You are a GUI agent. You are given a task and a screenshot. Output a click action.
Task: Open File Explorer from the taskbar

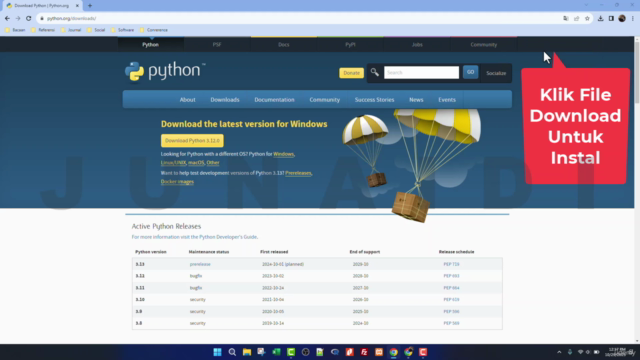247,352
